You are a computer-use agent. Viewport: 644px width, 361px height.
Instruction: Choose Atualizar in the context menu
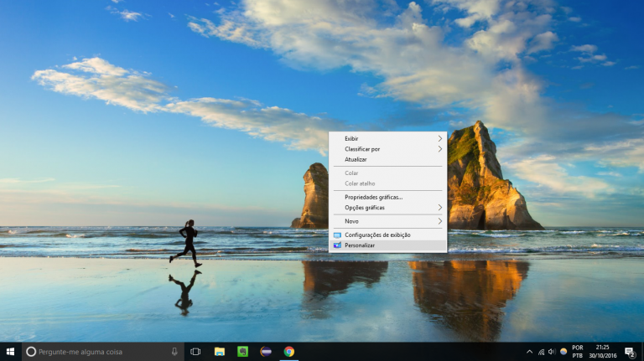tap(387, 159)
